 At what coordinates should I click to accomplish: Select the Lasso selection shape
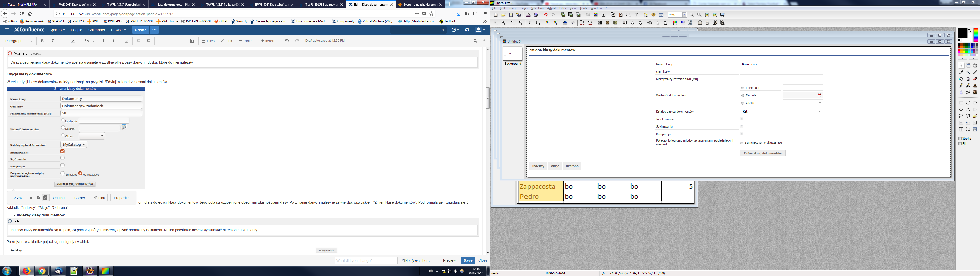coord(961,116)
